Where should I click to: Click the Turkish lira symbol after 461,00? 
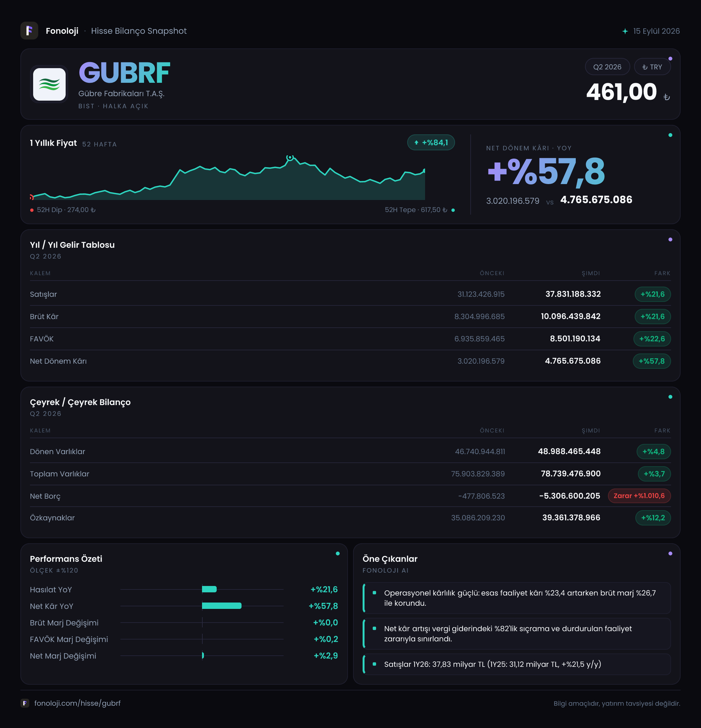coord(667,97)
